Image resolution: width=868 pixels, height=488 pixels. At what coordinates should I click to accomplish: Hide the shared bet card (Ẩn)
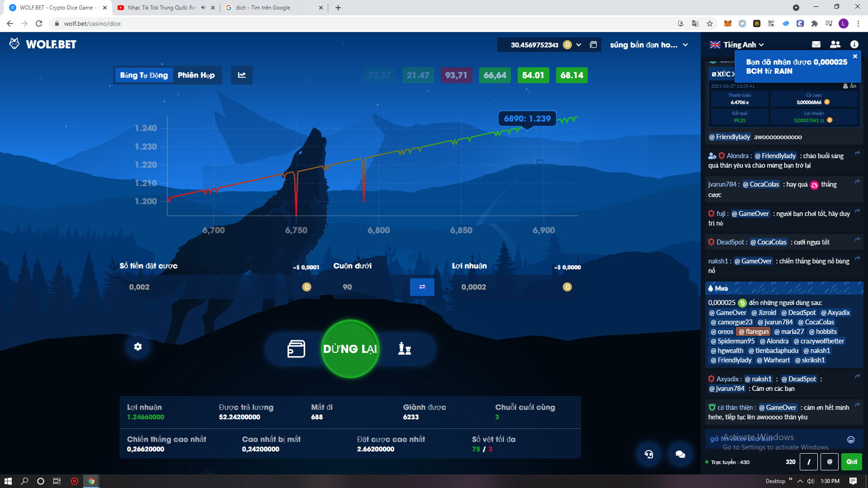click(850, 86)
